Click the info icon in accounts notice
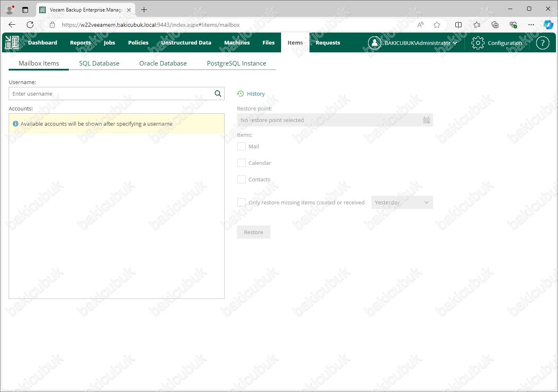Image resolution: width=558 pixels, height=392 pixels. (16, 124)
